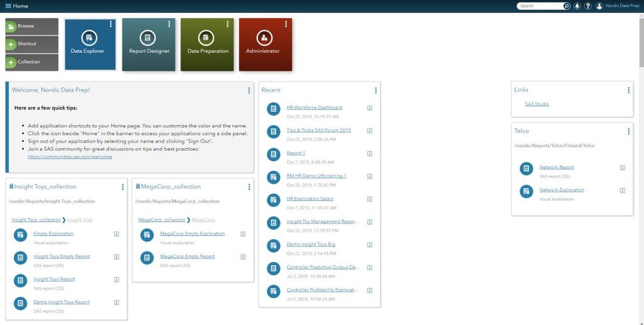Click the search magnifier icon in banner
644x325 pixels.
[x=567, y=6]
